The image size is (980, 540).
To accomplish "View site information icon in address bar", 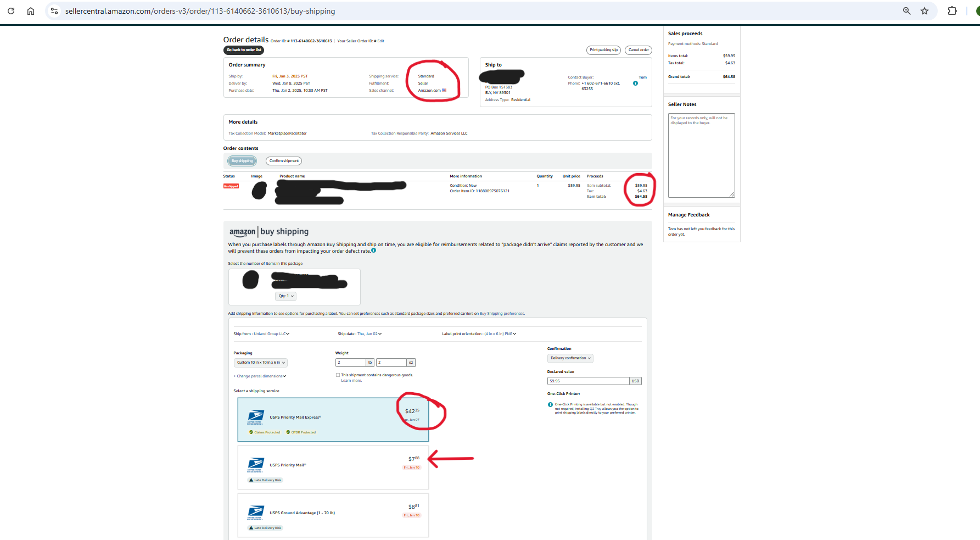I will (x=54, y=11).
